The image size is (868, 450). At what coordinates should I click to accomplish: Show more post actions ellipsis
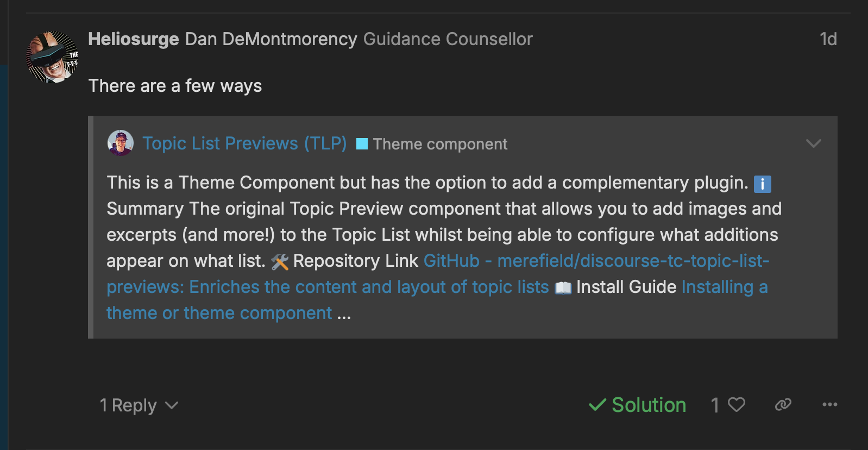829,404
